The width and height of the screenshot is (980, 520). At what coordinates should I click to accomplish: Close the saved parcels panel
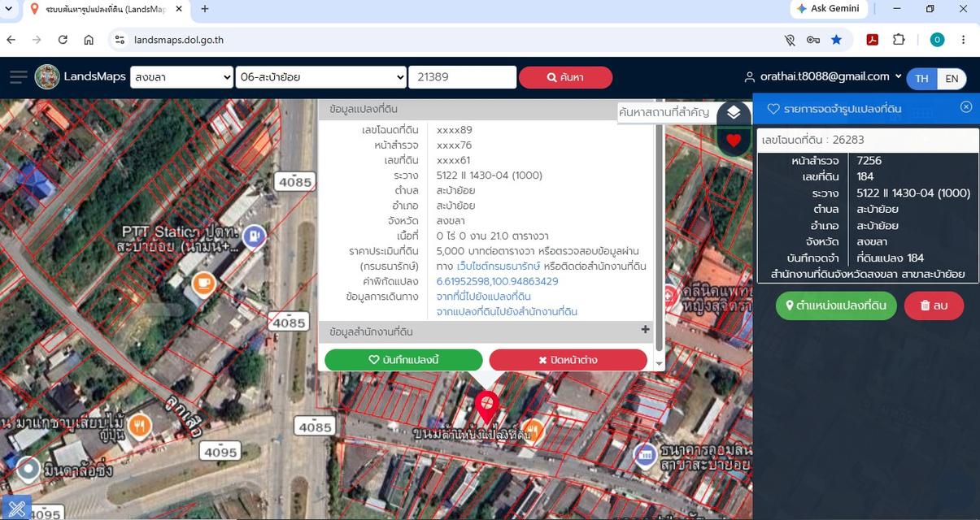coord(966,107)
